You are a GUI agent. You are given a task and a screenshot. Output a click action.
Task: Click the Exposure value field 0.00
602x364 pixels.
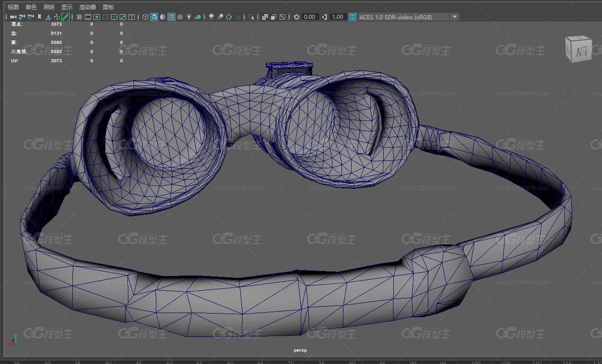pos(310,17)
